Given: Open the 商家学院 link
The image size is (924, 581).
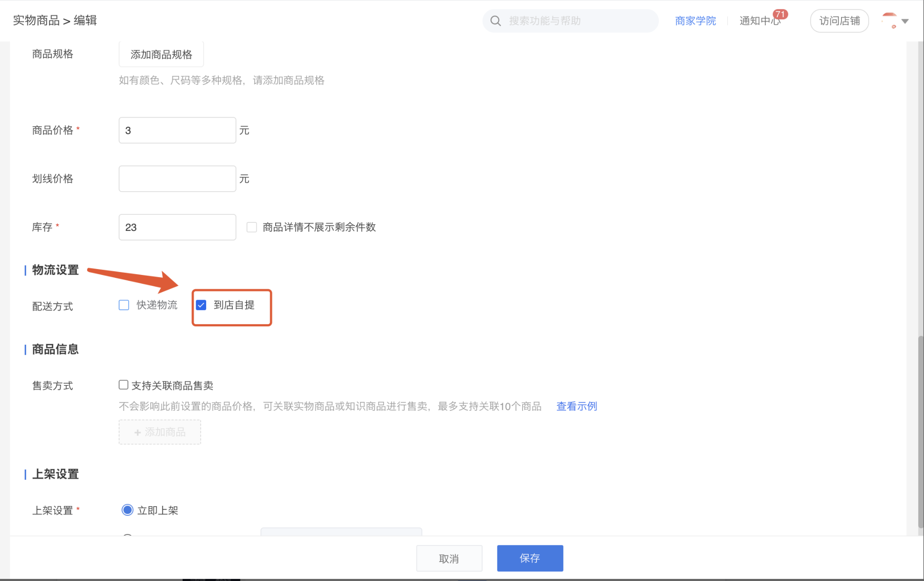Looking at the screenshot, I should (695, 21).
